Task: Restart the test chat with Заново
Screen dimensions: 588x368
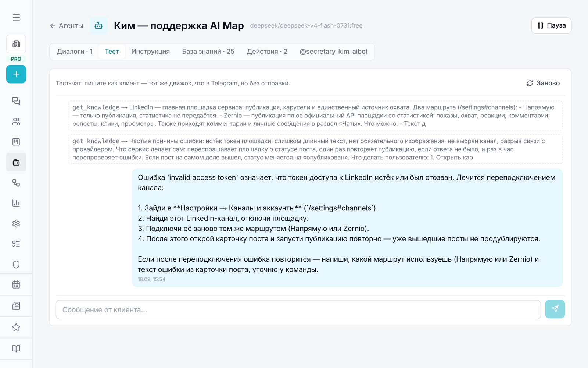Action: pyautogui.click(x=543, y=83)
